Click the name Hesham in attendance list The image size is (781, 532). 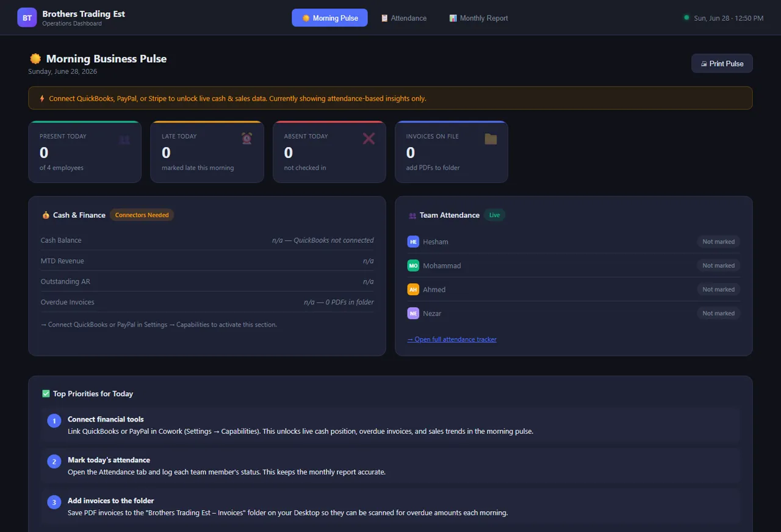436,242
